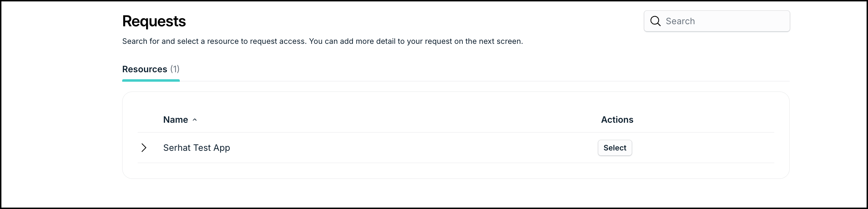Image resolution: width=868 pixels, height=209 pixels.
Task: Click the Requests page heading
Action: 154,21
